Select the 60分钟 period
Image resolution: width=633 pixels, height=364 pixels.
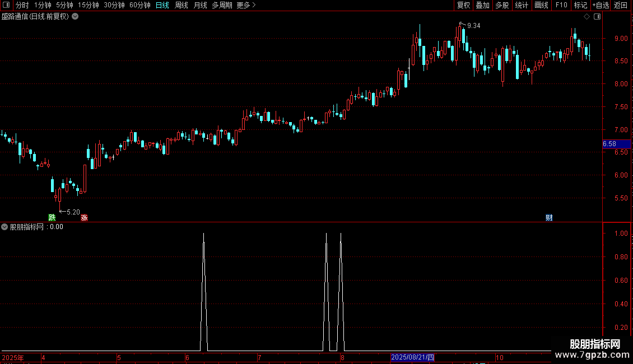[x=139, y=5]
